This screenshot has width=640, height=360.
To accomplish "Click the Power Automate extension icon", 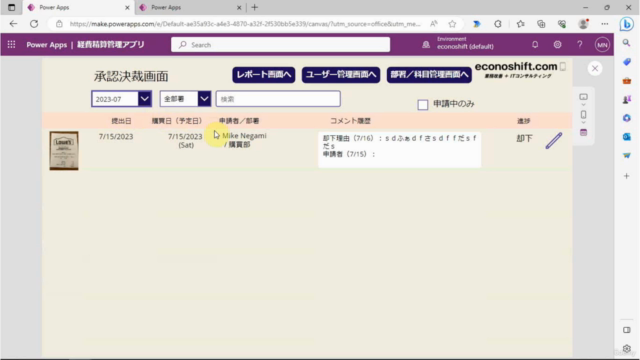I will (476, 24).
